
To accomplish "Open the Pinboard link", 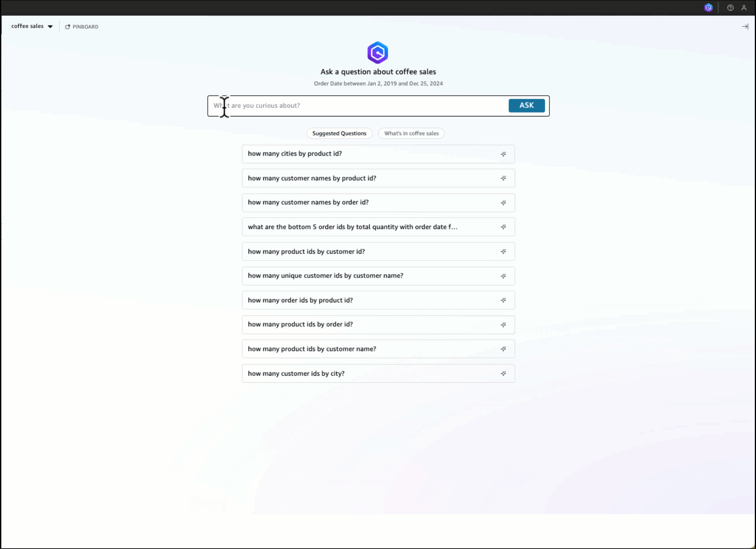I will point(82,27).
